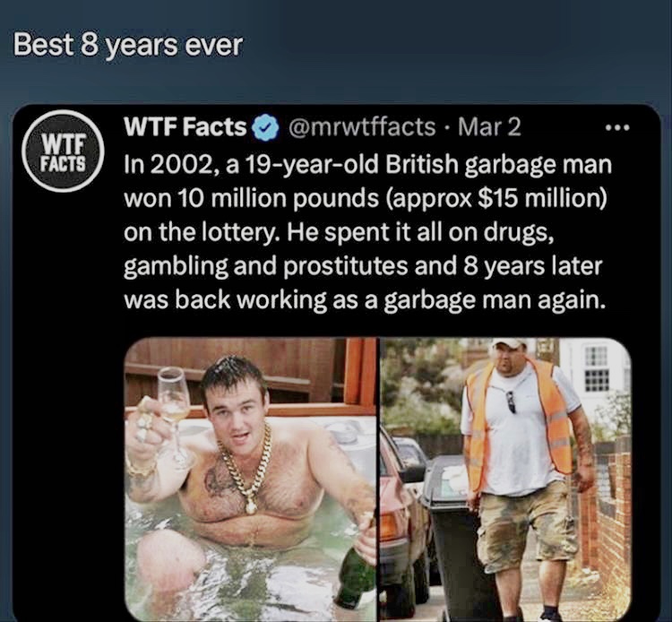Click the black wheelie bin in photo

pos(456,540)
